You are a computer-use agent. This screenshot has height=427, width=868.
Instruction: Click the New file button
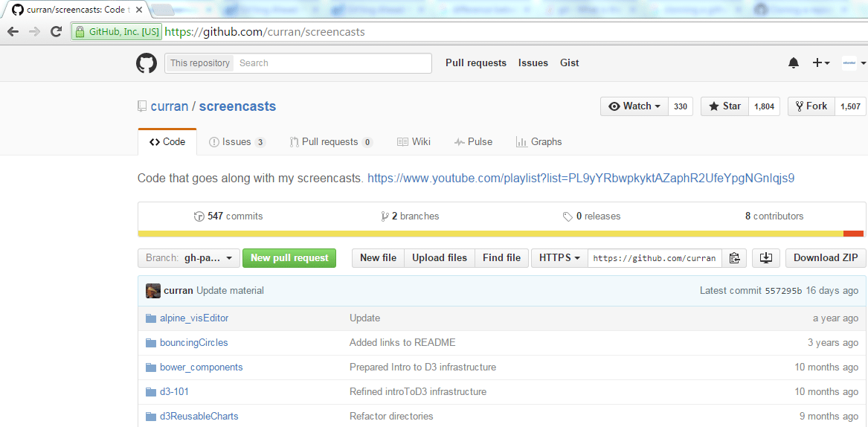tap(378, 258)
